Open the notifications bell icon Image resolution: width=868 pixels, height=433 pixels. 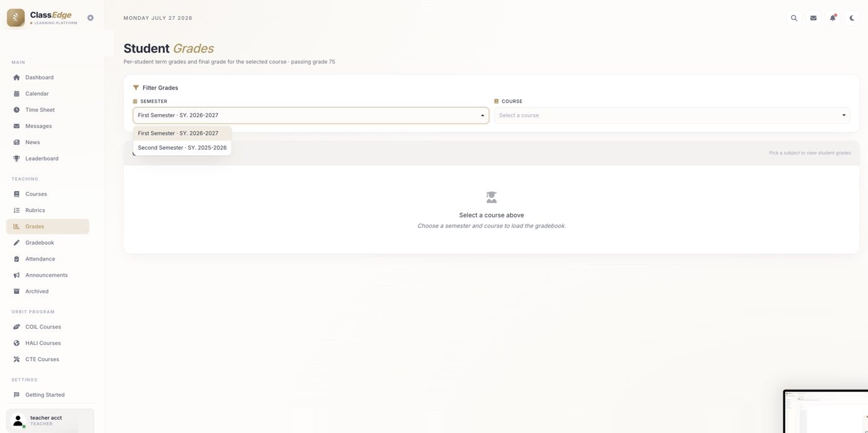coord(833,18)
